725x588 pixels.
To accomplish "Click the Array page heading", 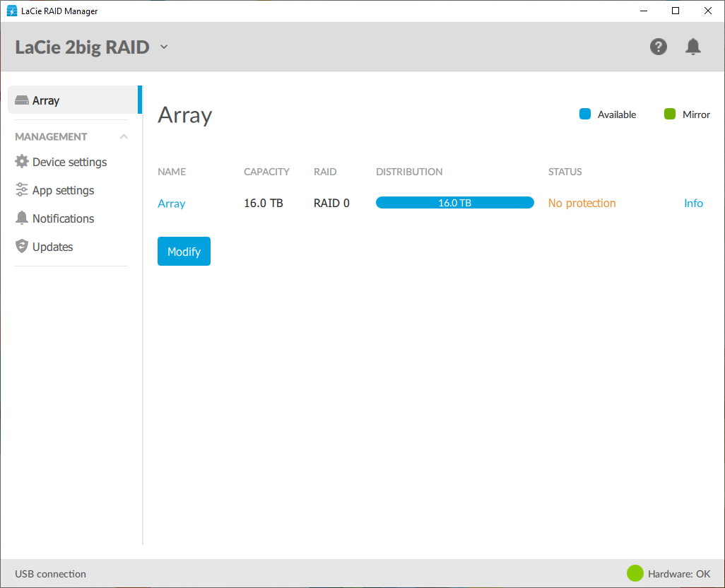I will pyautogui.click(x=185, y=115).
